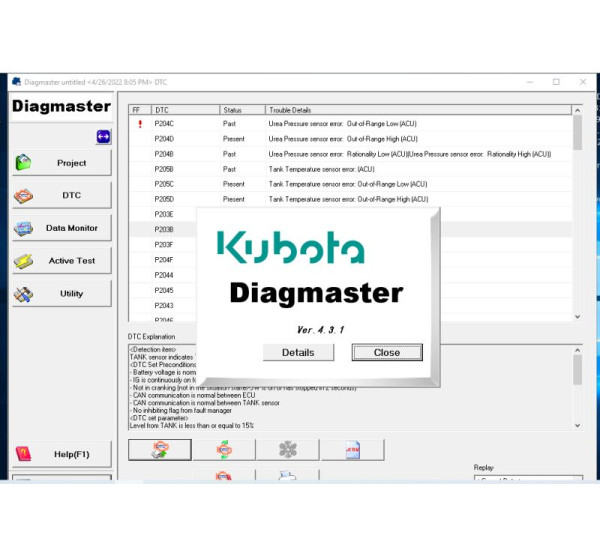Open Help (F1)
The height and width of the screenshot is (554, 600).
(61, 454)
